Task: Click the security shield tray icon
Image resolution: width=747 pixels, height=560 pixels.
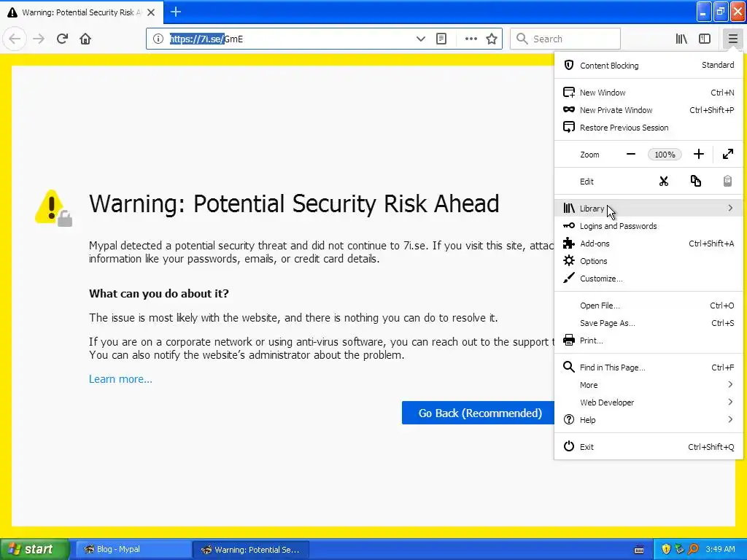Action: coord(666,550)
